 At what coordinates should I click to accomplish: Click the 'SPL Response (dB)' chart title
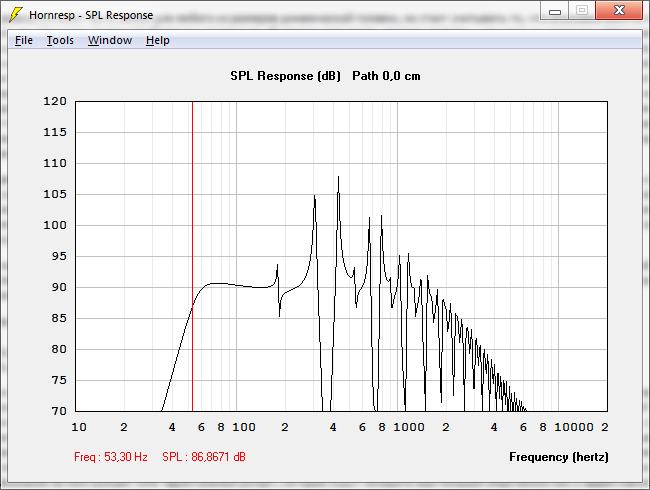(285, 76)
